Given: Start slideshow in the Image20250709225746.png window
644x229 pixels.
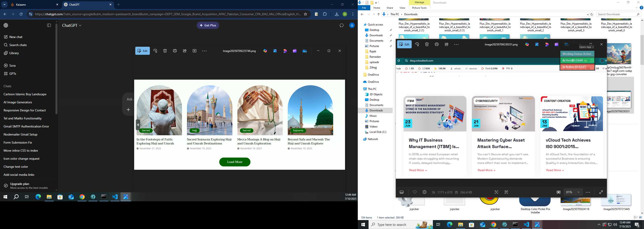Looking at the screenshot, I should click(x=195, y=51).
